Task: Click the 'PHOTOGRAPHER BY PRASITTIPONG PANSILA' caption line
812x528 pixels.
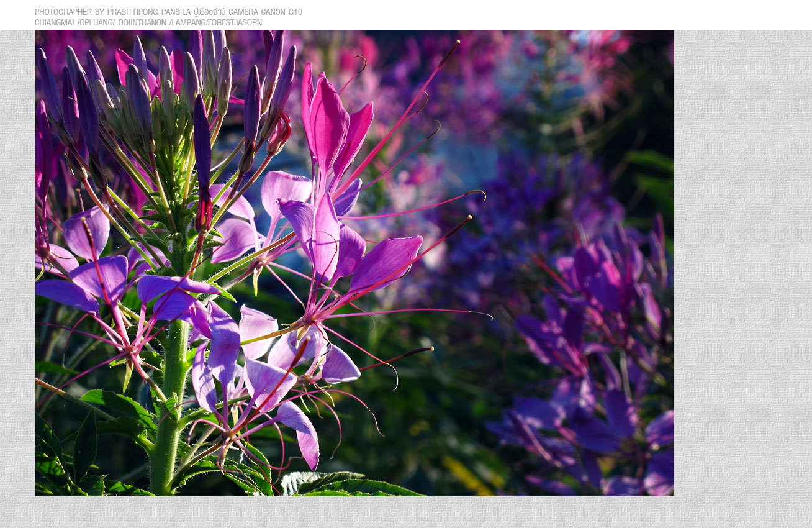Action: tap(168, 12)
